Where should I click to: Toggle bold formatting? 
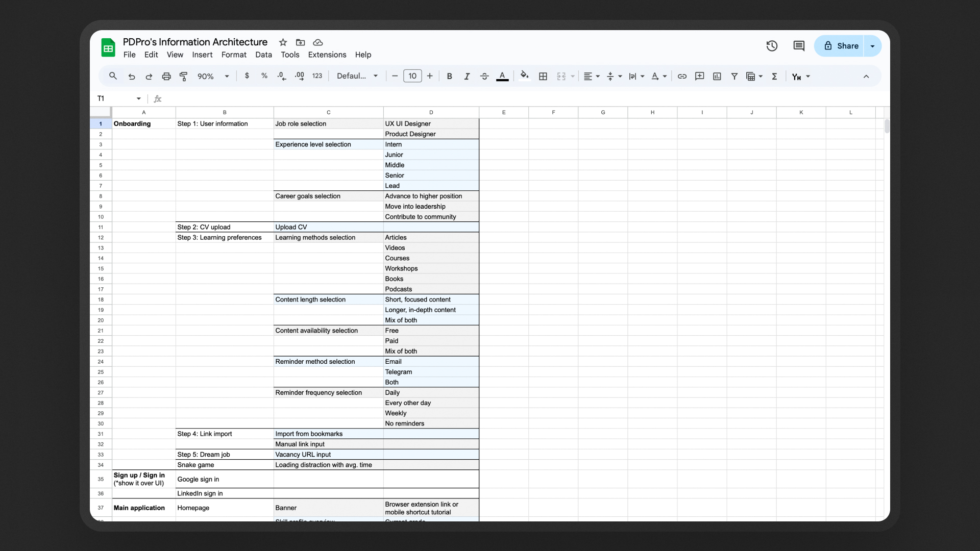point(449,77)
